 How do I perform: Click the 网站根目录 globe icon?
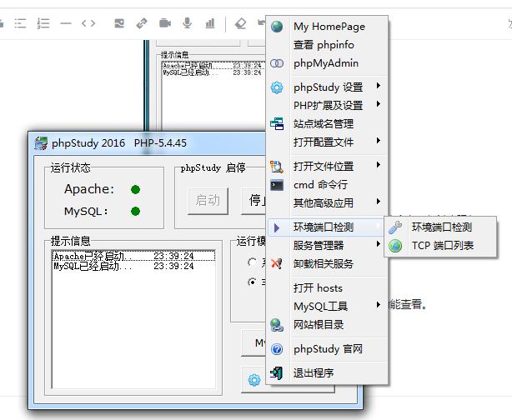277,325
